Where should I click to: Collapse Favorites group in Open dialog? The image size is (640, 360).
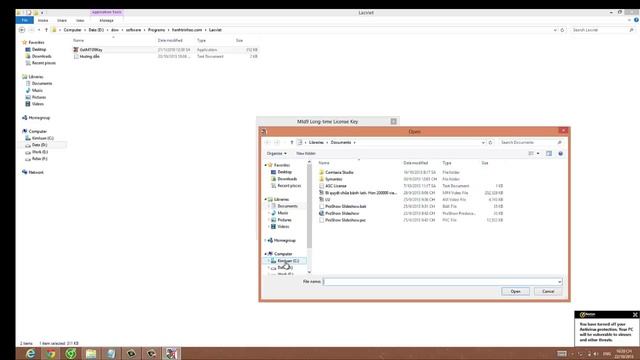pos(265,165)
